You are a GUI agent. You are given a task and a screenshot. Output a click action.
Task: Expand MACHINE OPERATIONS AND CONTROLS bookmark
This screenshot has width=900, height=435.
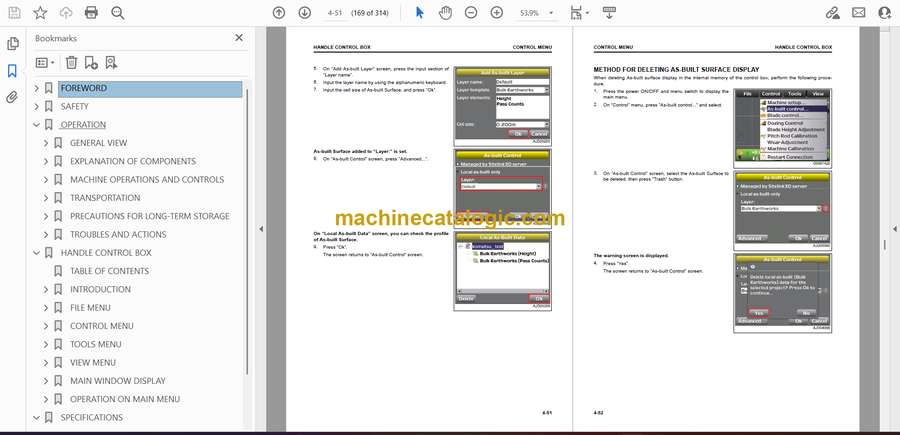(x=46, y=180)
